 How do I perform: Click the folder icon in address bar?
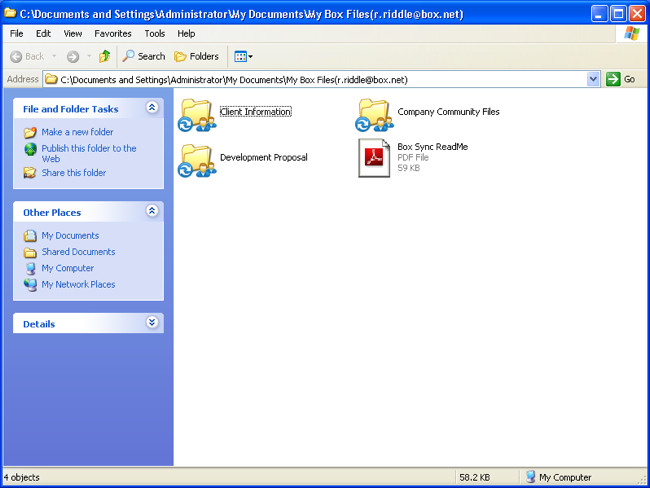51,79
